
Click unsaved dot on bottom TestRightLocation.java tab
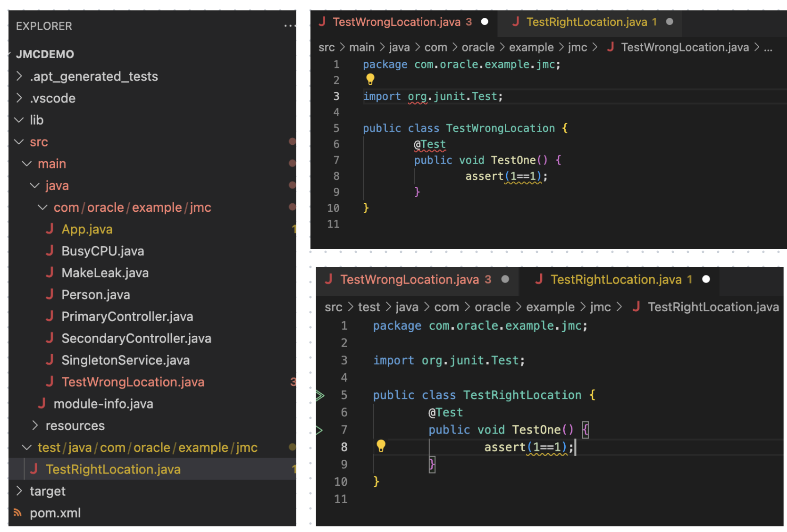pyautogui.click(x=706, y=279)
